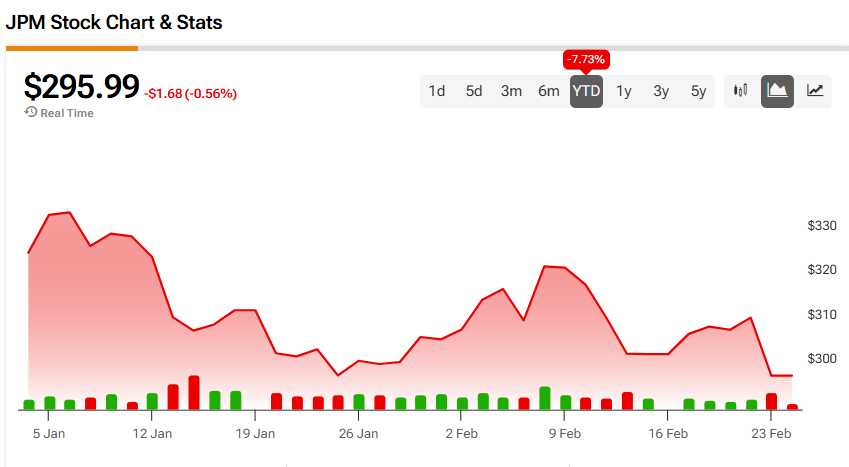
Task: Click the orange active tab indicator bar
Action: [x=71, y=48]
